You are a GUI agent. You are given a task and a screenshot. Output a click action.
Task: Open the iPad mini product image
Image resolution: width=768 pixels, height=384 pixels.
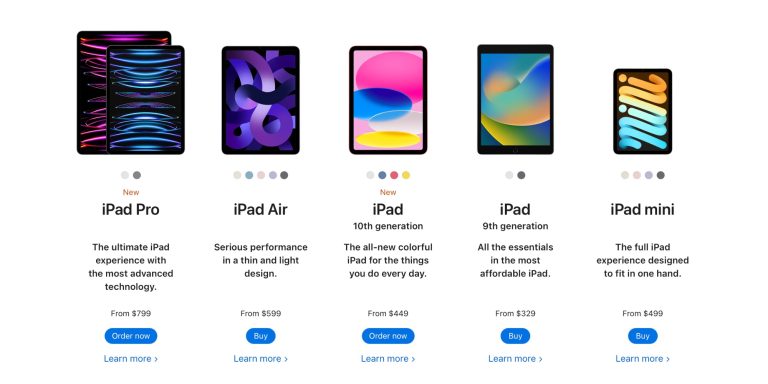click(x=643, y=112)
